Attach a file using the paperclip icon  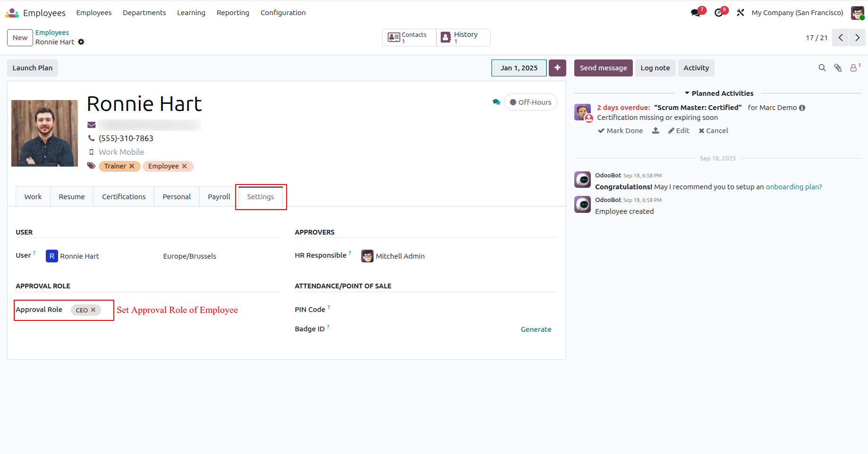(x=838, y=67)
